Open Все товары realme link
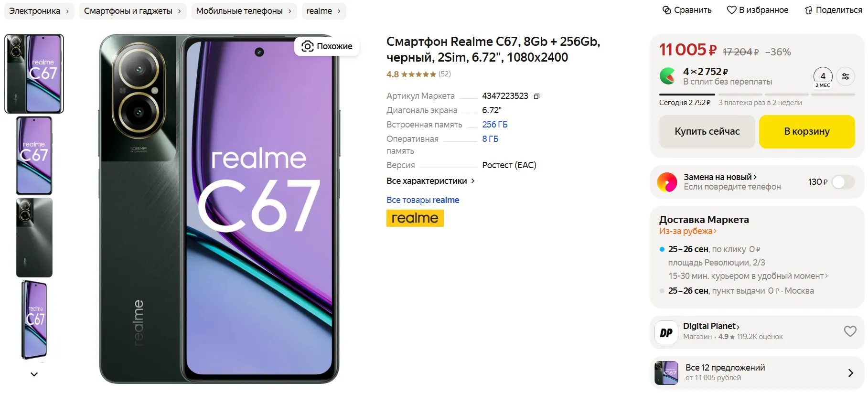868x393 pixels. click(423, 200)
